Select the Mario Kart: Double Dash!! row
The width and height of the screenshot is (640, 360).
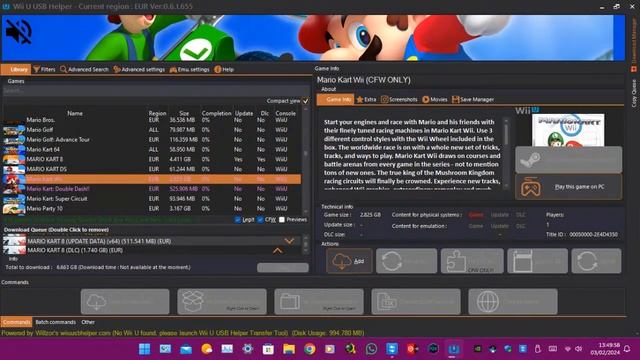[x=152, y=189]
